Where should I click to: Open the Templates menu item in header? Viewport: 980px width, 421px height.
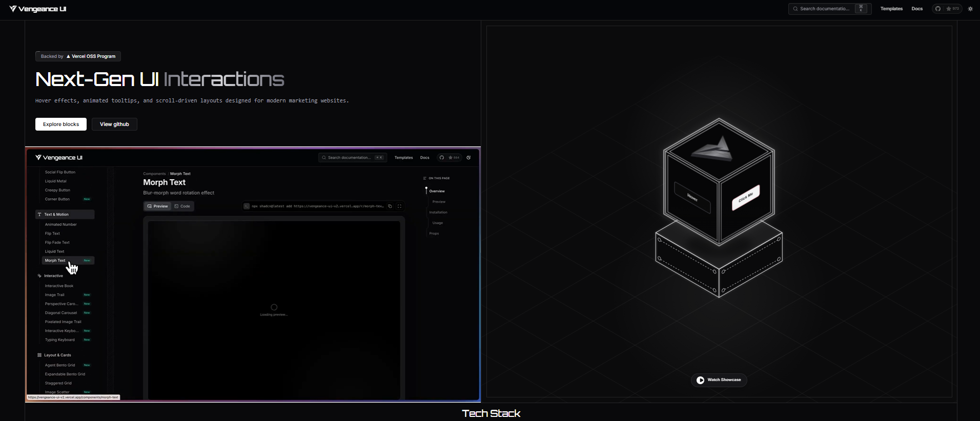pos(891,9)
